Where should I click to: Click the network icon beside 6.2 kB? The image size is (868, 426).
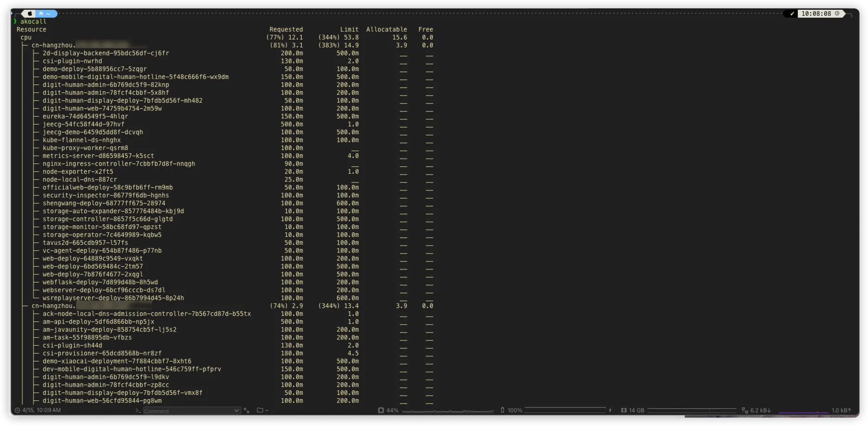click(x=745, y=410)
